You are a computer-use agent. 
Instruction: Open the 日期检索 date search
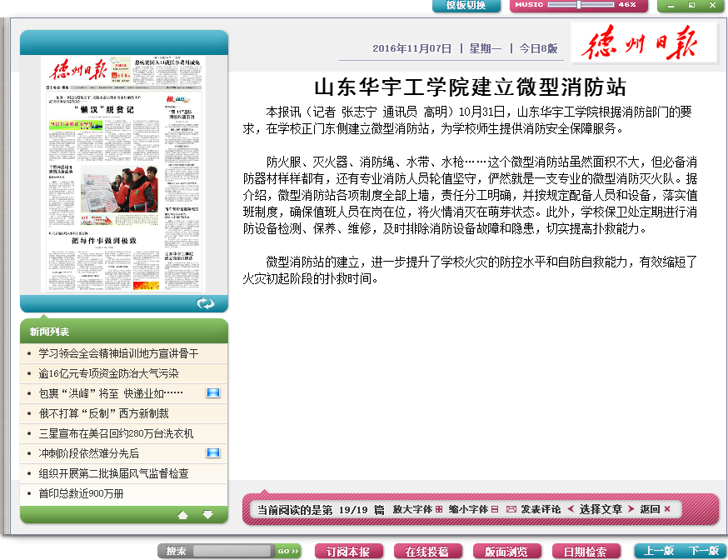[x=585, y=551]
